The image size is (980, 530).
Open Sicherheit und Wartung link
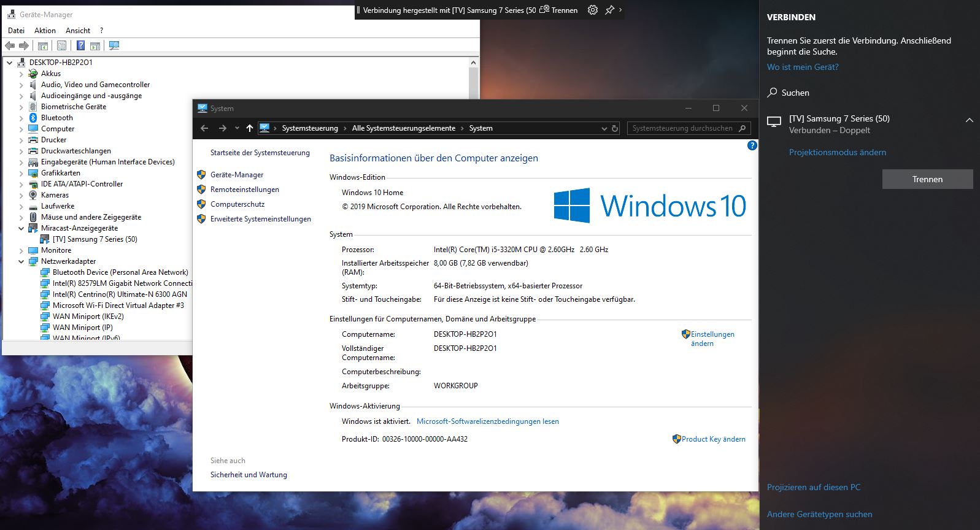pos(249,475)
